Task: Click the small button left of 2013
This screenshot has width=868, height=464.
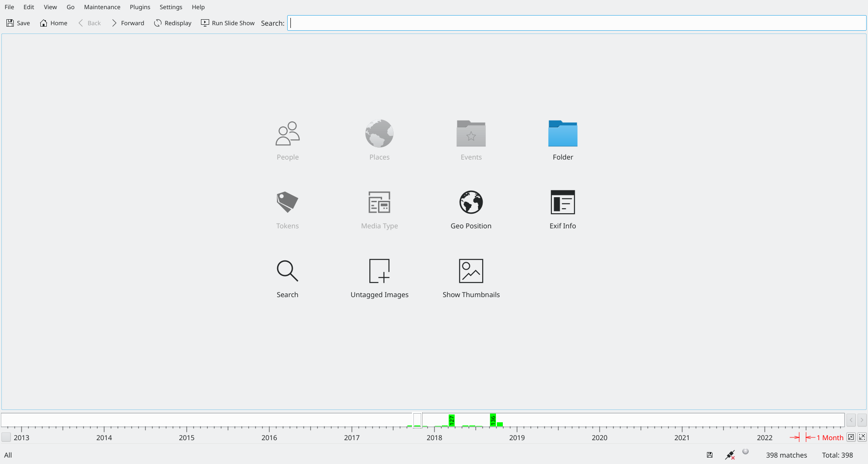Action: point(6,437)
